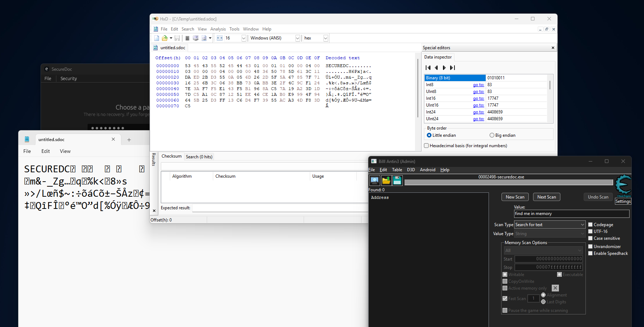Open main memory (RAM chip) icon in HxD
The width and height of the screenshot is (644, 327).
[187, 38]
